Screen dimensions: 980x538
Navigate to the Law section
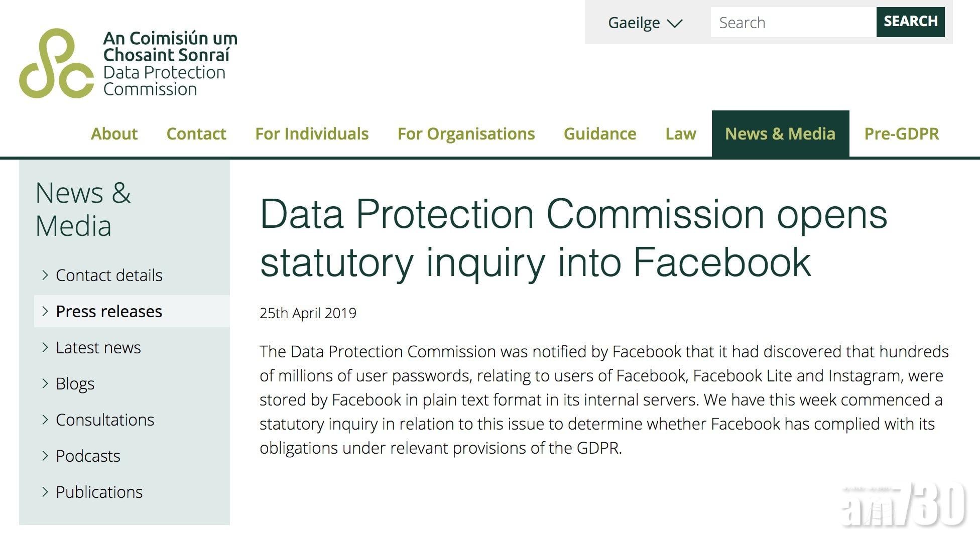pos(680,133)
